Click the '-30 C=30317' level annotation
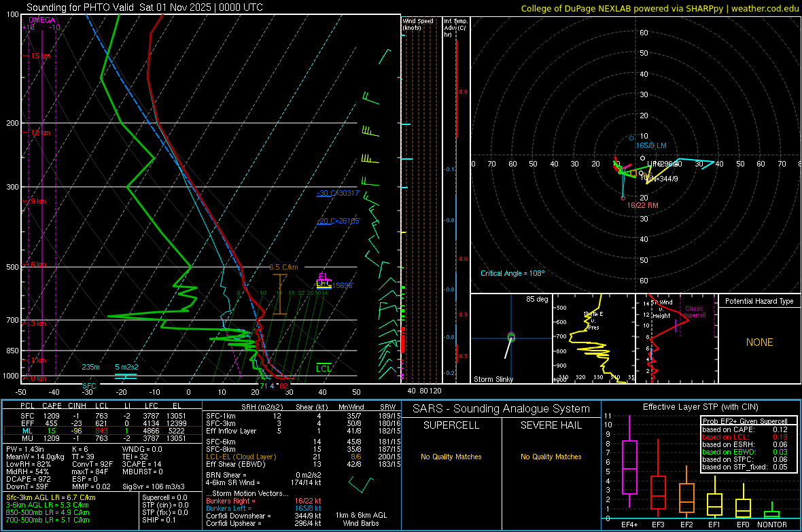The image size is (802, 532). point(338,194)
